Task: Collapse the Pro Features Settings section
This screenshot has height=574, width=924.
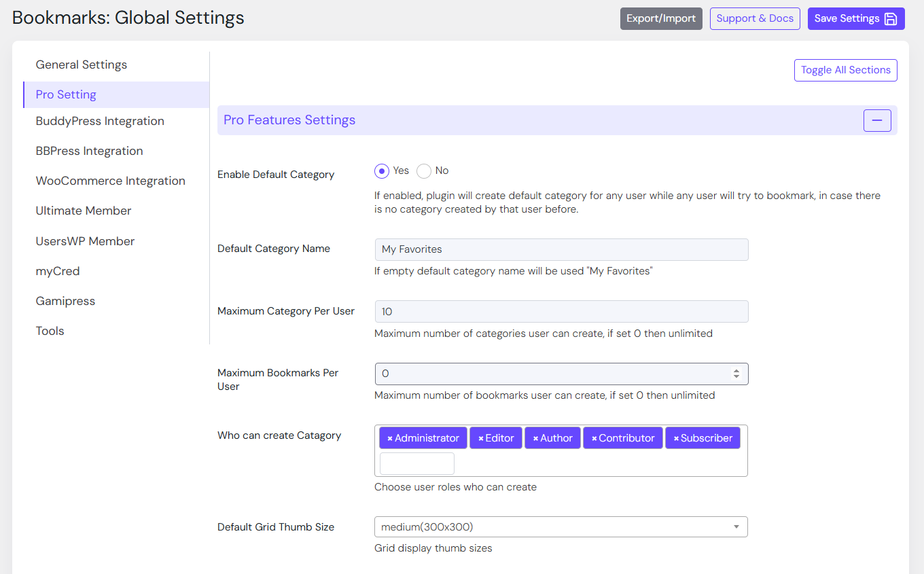Action: click(876, 120)
